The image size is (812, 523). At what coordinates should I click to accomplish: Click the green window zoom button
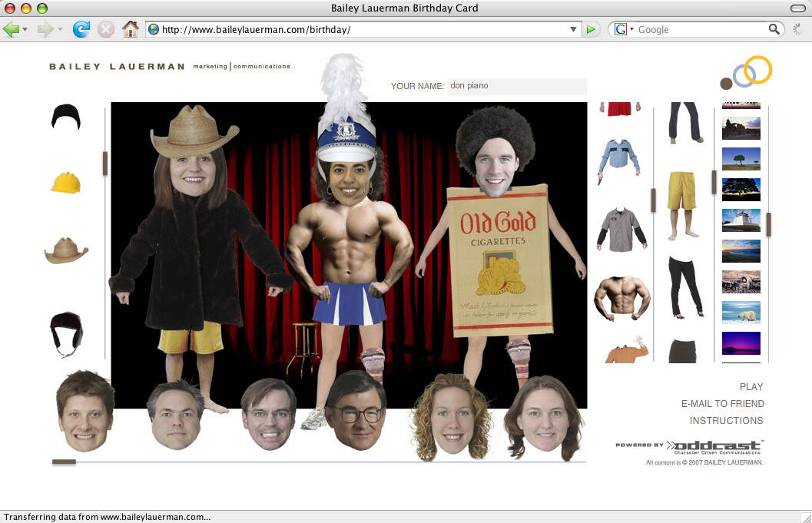click(42, 8)
